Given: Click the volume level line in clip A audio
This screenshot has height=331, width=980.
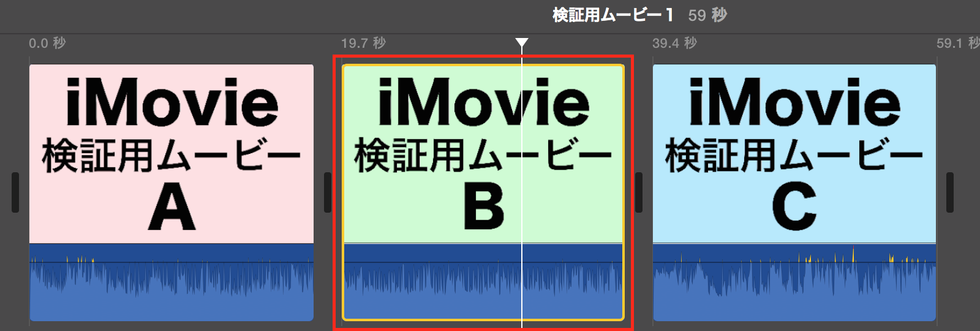Looking at the screenshot, I should (171, 262).
